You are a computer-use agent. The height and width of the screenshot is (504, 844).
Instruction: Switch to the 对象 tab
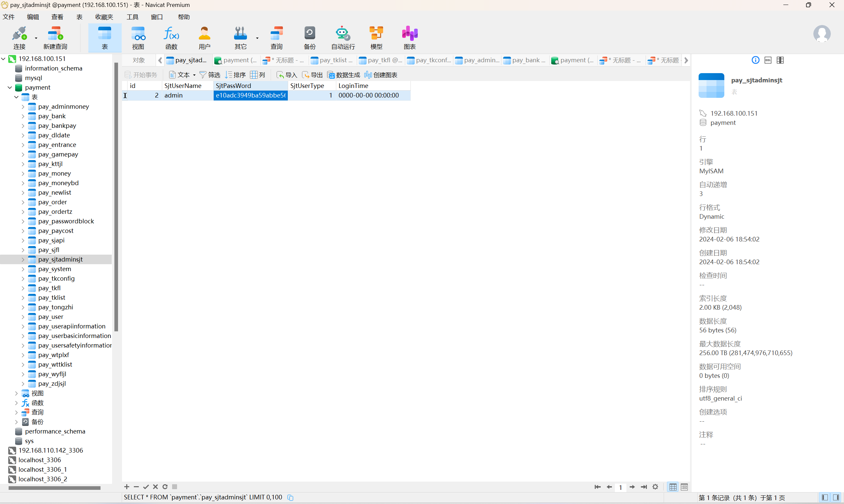tap(139, 60)
